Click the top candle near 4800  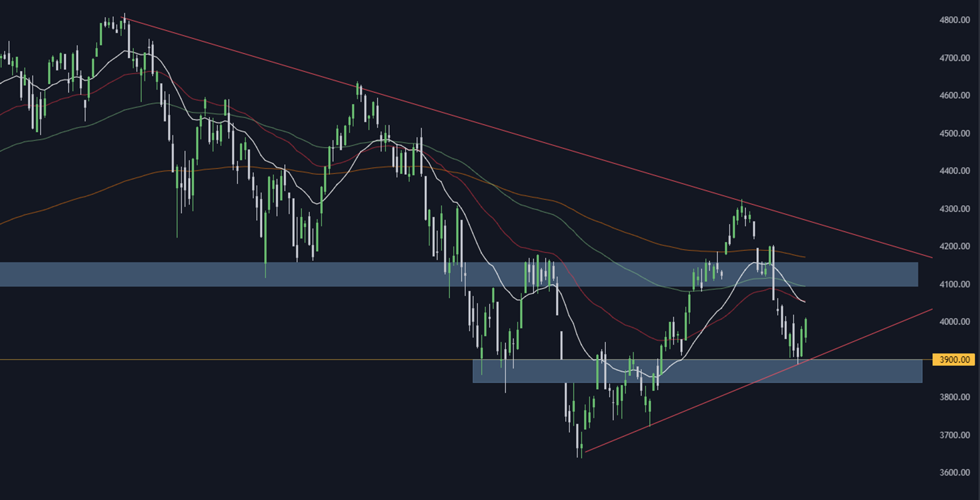(124, 22)
